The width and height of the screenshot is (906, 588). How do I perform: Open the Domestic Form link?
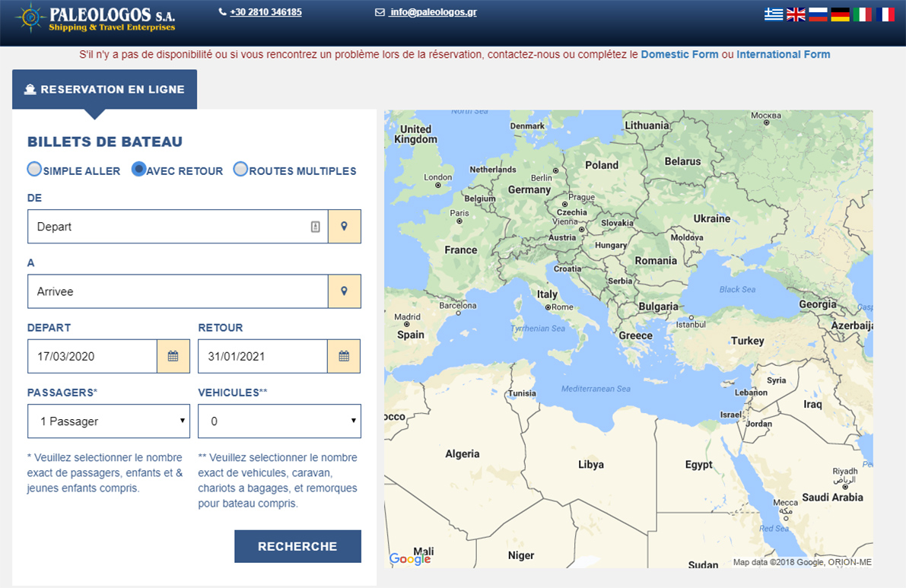pyautogui.click(x=679, y=54)
